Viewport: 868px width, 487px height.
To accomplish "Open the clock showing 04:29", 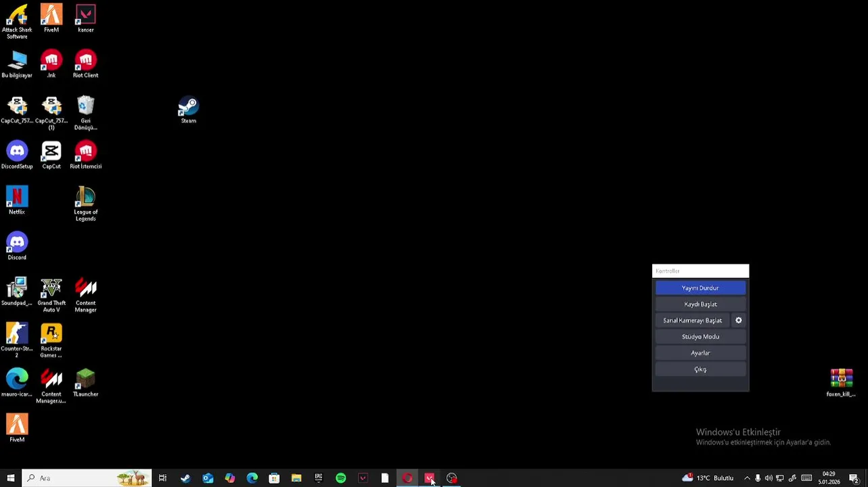I will [x=829, y=478].
